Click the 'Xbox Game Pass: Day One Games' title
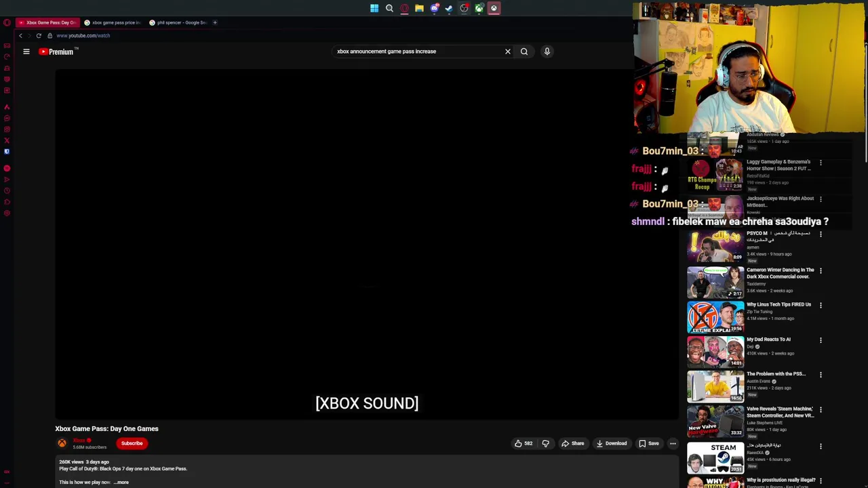Image resolution: width=868 pixels, height=488 pixels. (x=106, y=428)
